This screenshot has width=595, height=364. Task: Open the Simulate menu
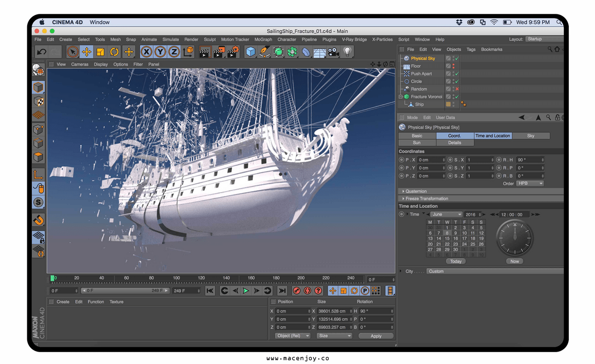(x=171, y=40)
